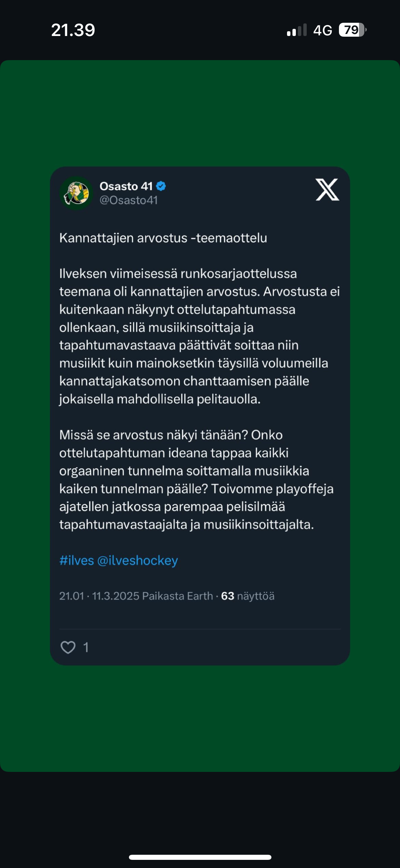The image size is (400, 868).
Task: Tap the X logo on the tweet card
Action: coord(327,189)
